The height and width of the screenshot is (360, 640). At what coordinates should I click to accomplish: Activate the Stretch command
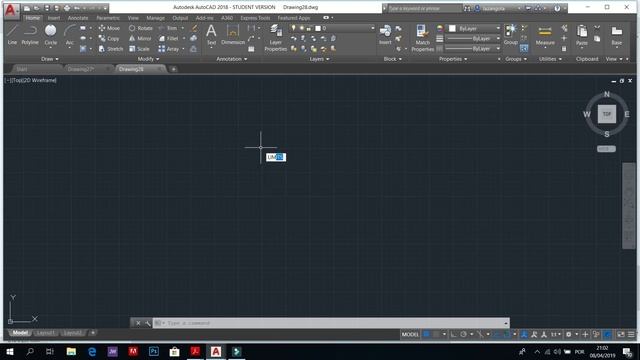(x=111, y=49)
